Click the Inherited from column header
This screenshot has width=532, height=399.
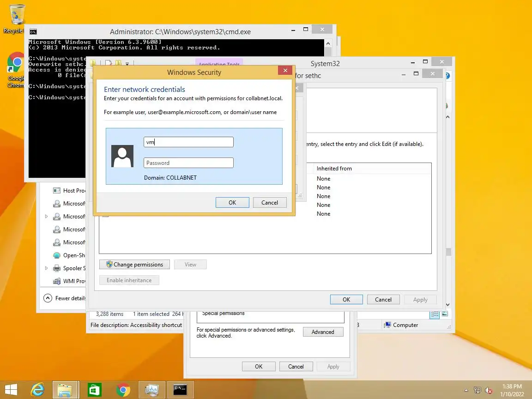pos(334,168)
